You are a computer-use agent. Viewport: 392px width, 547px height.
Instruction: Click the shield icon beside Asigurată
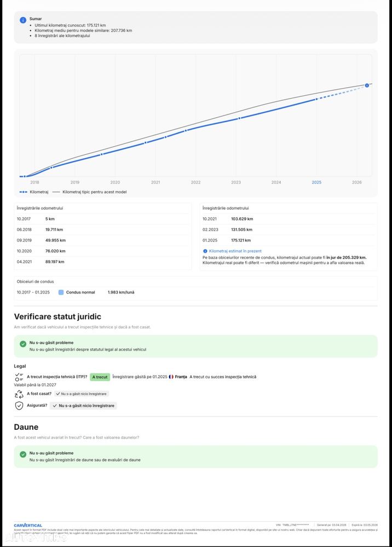pyautogui.click(x=19, y=406)
